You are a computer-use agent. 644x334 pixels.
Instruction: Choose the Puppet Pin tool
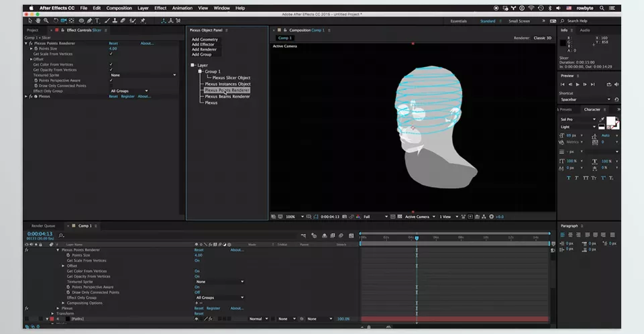[x=142, y=21]
